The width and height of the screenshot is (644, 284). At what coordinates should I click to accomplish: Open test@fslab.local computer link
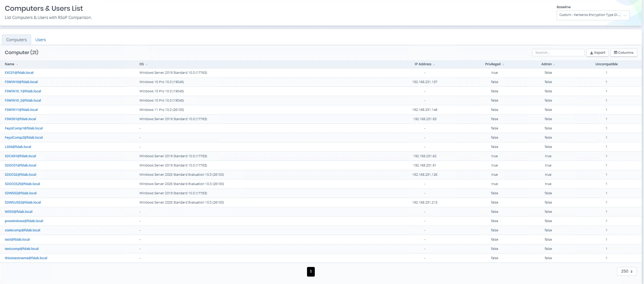click(x=17, y=240)
